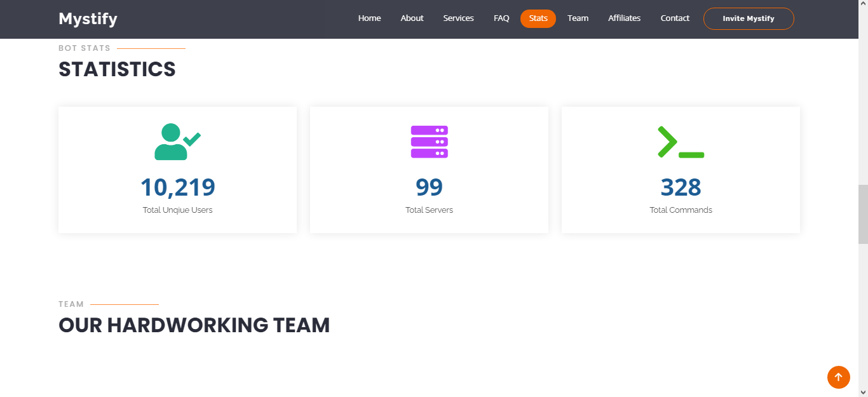The height and width of the screenshot is (397, 868).
Task: Click the STATISTICS section heading
Action: point(117,69)
